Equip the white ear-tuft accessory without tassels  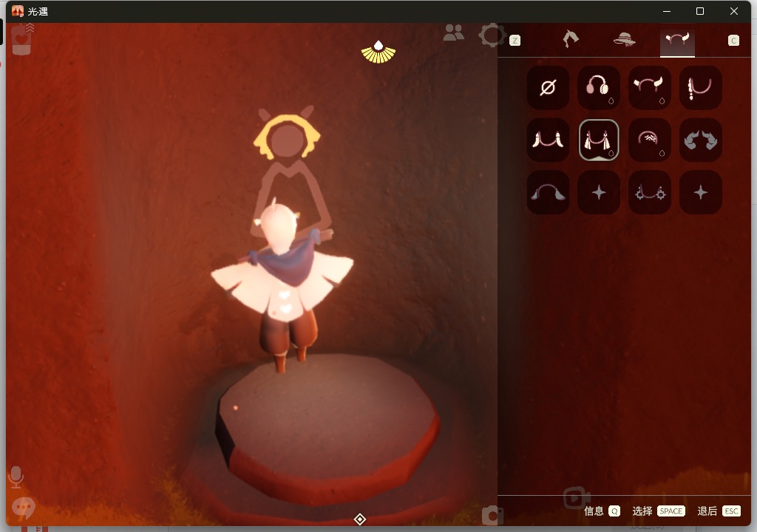point(548,140)
